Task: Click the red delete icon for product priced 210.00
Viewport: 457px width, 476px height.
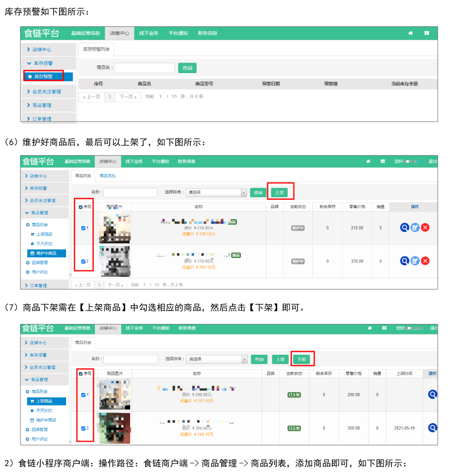Action: click(425, 228)
